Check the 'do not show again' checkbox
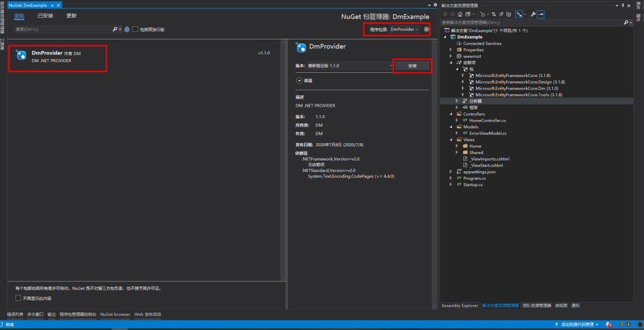644x330 pixels. point(18,298)
